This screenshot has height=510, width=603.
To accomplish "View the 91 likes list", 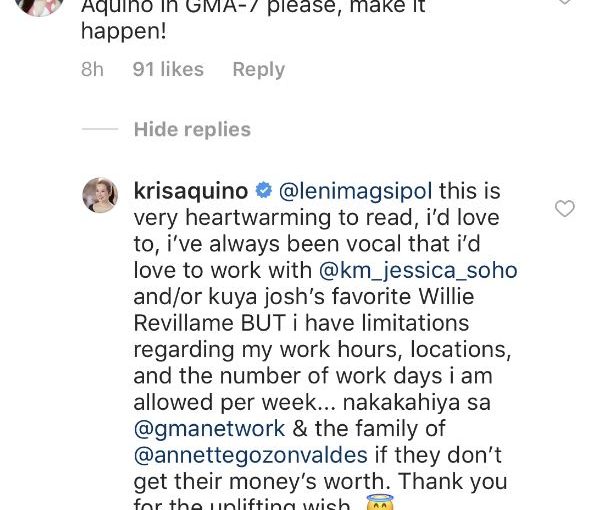I will [168, 70].
